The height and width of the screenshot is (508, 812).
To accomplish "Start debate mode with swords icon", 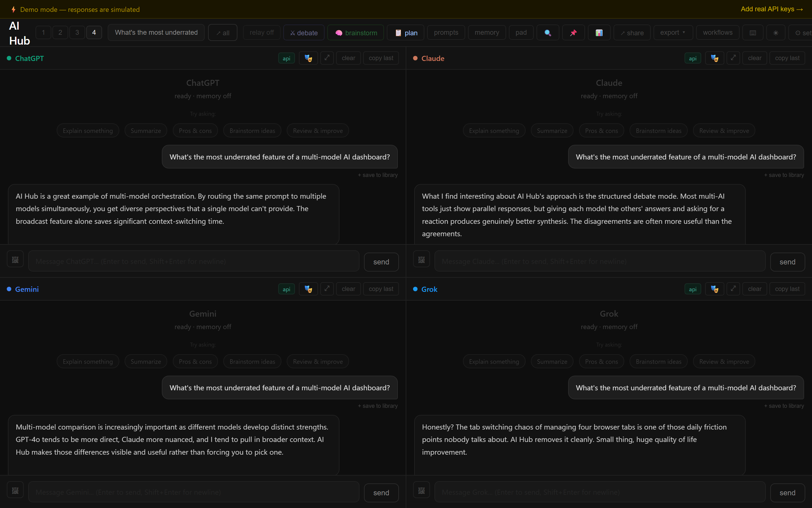I will point(304,32).
